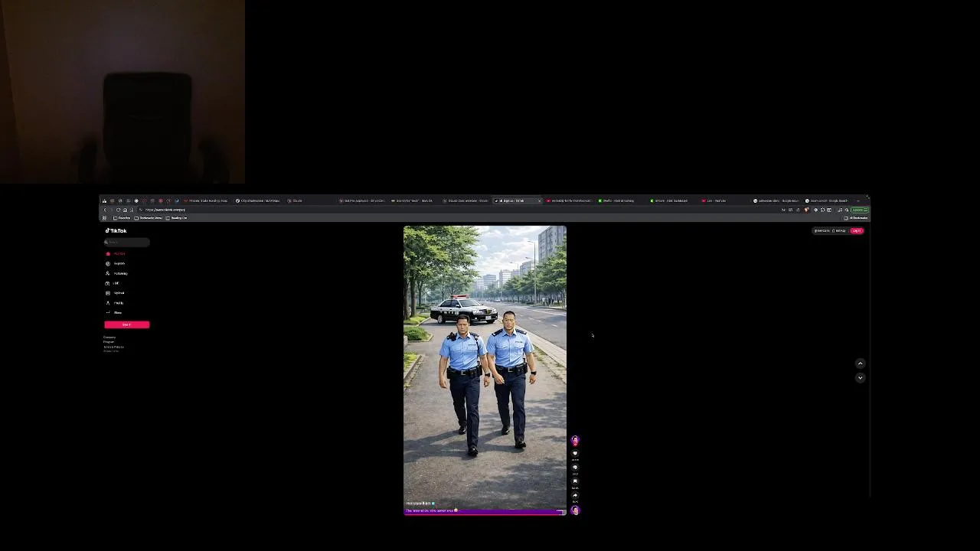
Task: Close the active TikTok browser tab
Action: click(539, 201)
